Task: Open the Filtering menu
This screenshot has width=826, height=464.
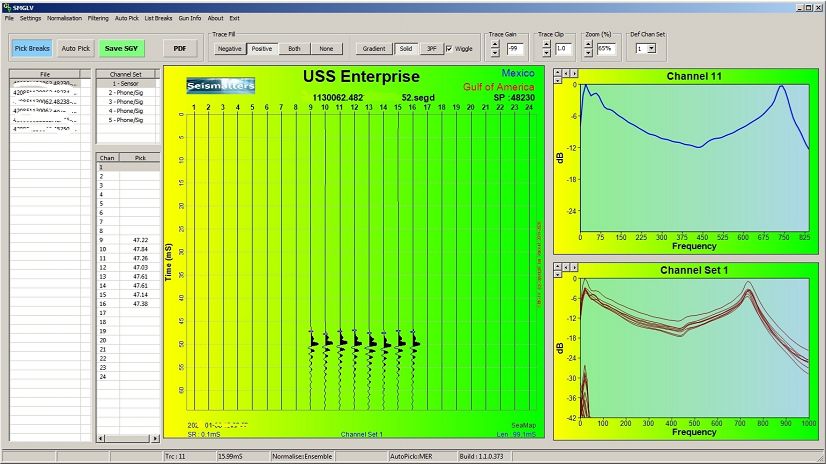Action: coord(98,18)
